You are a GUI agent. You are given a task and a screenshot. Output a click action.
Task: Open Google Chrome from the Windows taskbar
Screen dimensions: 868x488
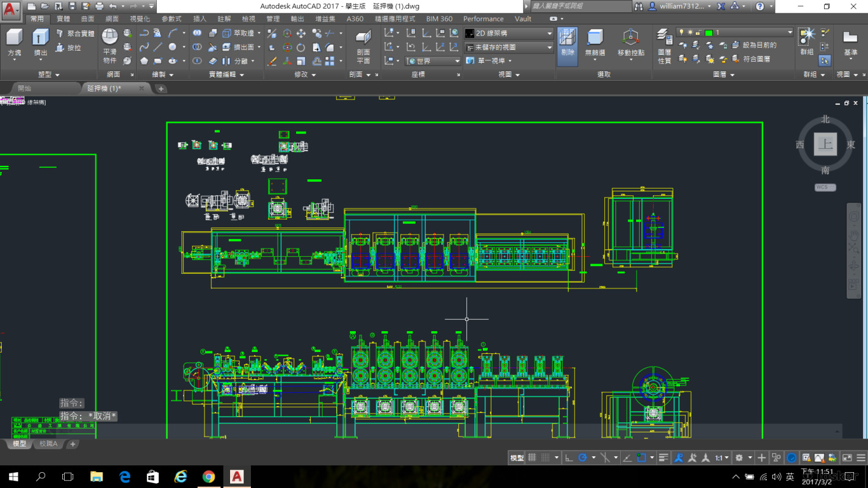coord(209,476)
